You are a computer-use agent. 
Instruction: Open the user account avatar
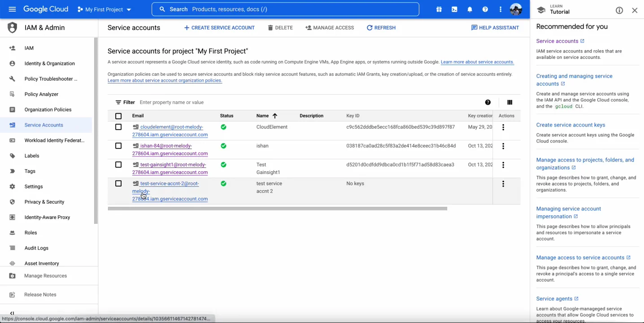coord(516,9)
